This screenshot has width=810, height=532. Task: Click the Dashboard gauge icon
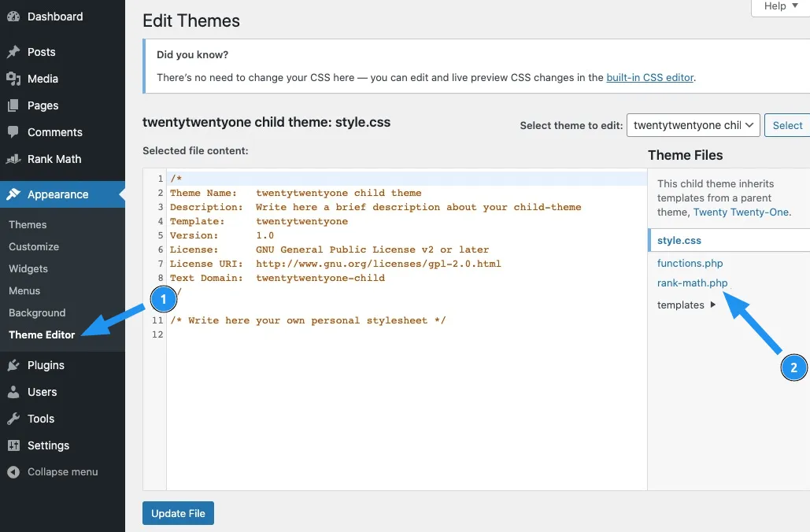(13, 17)
